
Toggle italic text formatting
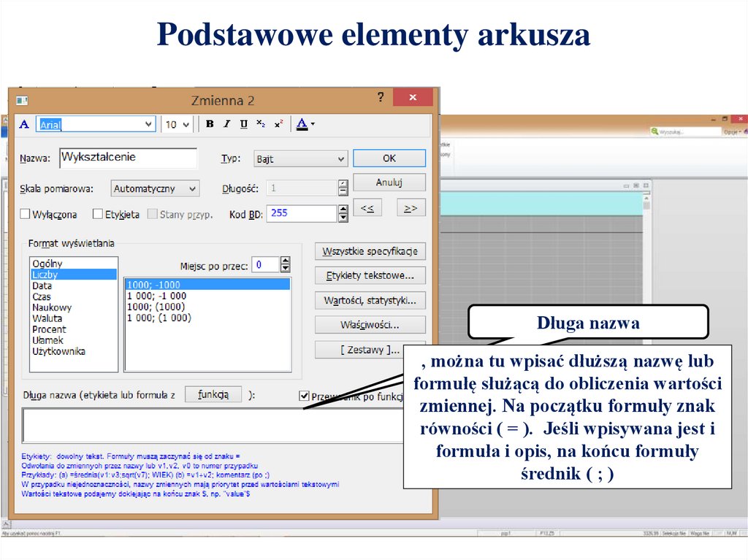click(x=226, y=124)
